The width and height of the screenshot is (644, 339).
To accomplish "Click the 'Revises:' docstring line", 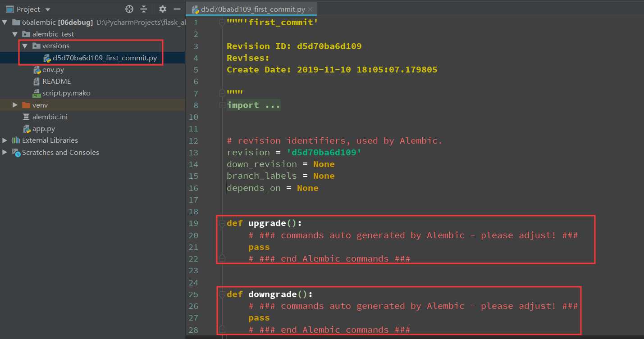I will click(248, 58).
